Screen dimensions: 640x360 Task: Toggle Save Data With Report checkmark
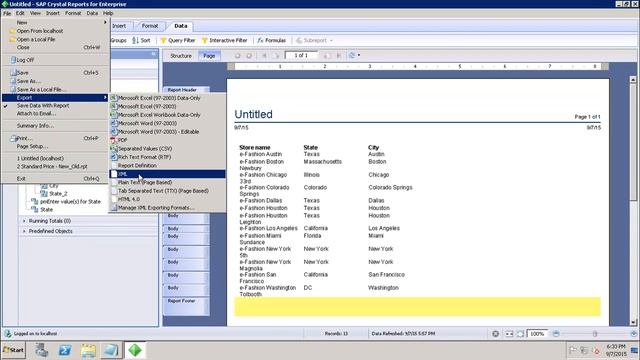tap(6, 106)
